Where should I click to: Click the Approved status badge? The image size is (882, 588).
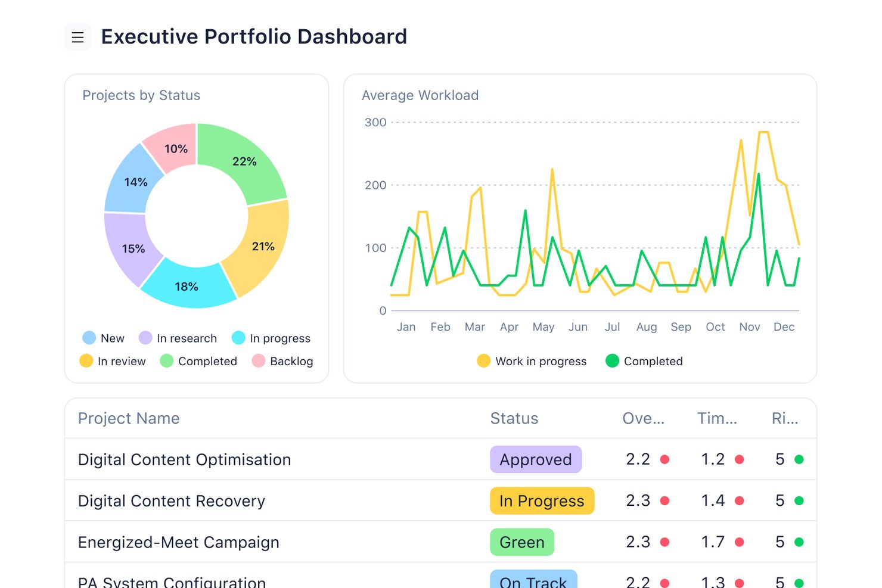[536, 459]
